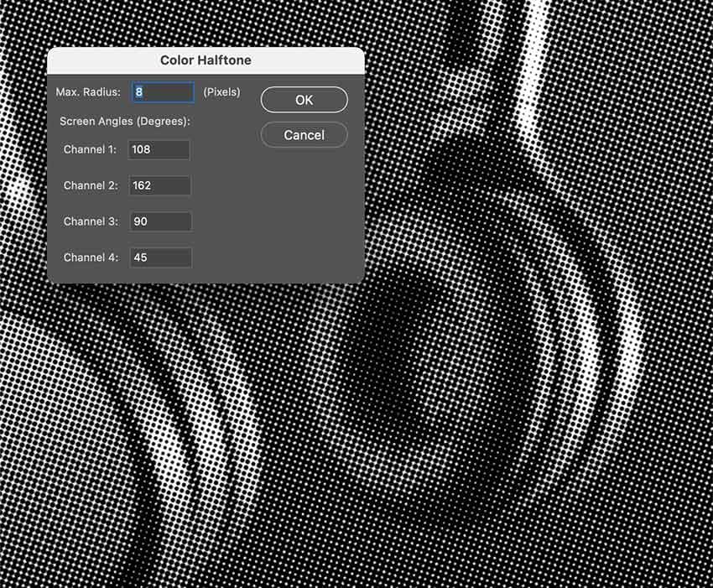Image resolution: width=713 pixels, height=588 pixels.
Task: Click the Color Halftone dialog title bar
Action: point(205,60)
